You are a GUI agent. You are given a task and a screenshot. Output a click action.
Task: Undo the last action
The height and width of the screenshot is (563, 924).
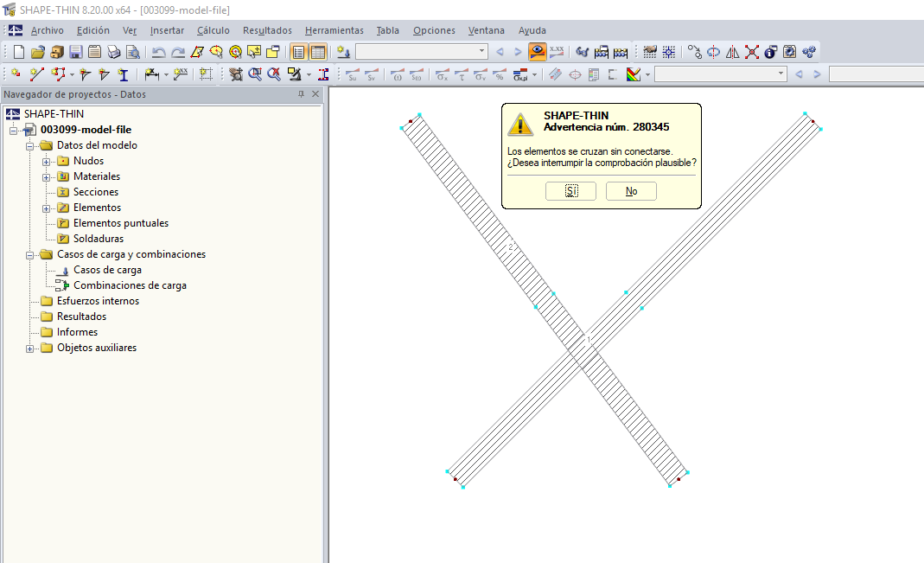click(158, 52)
